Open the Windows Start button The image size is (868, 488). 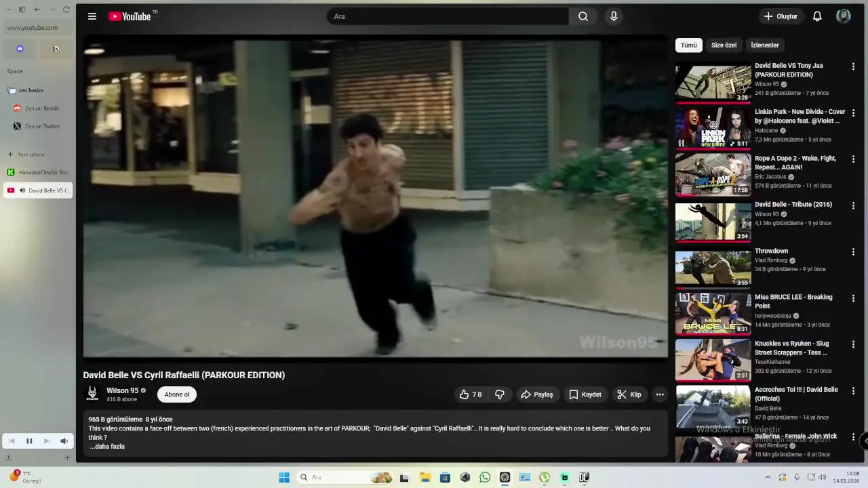click(284, 477)
